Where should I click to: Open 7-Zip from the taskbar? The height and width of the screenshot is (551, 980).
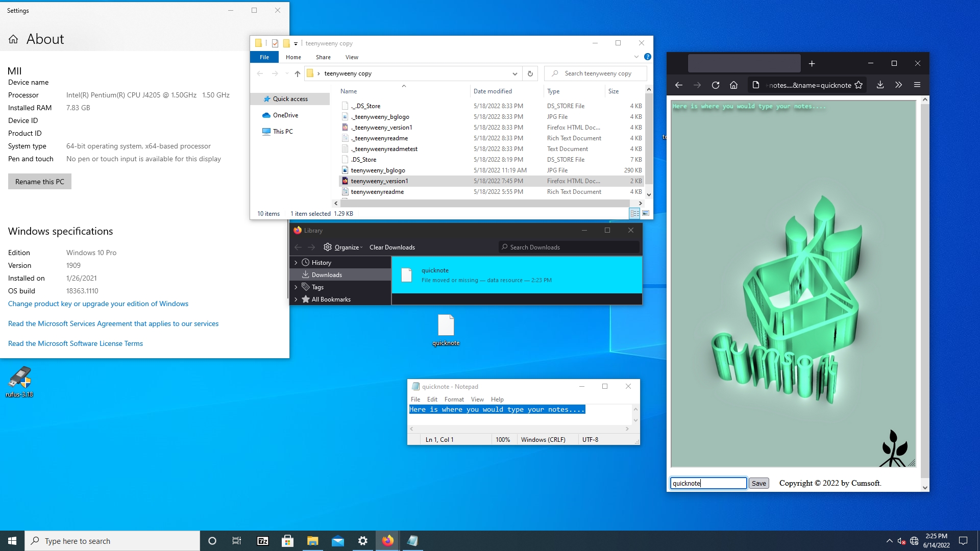click(x=263, y=541)
